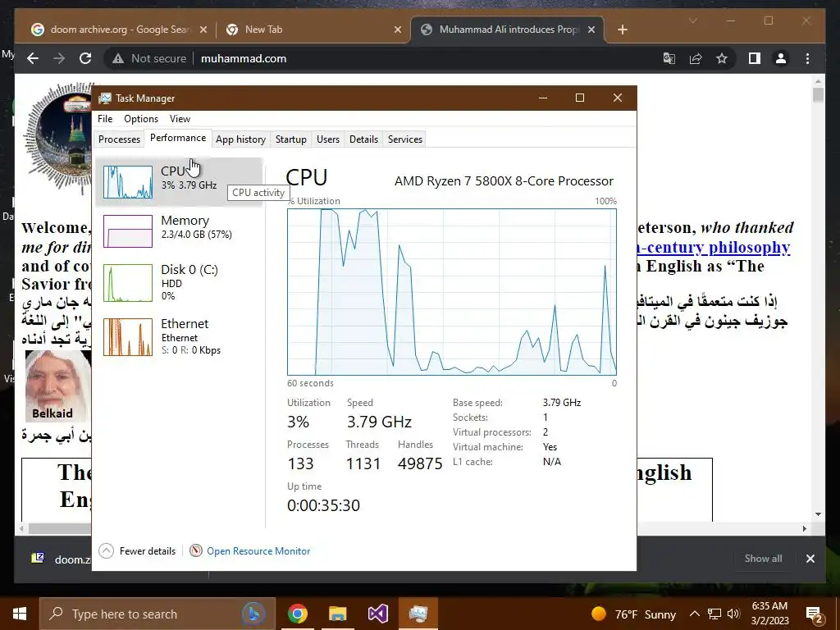Close the Chrome downloads bar
Viewport: 840px width, 630px height.
810,558
